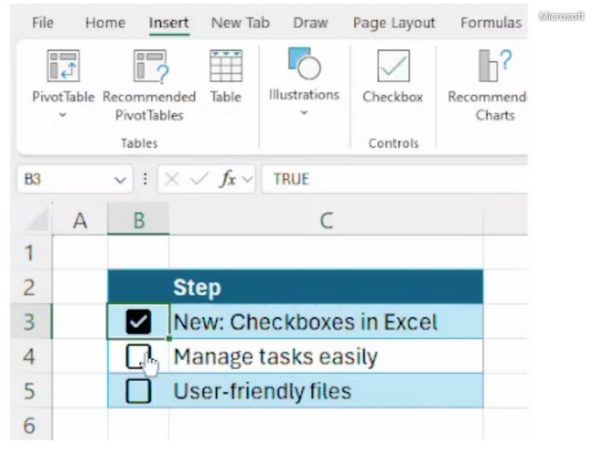Select row 2 header
The height and width of the screenshot is (450, 600).
click(30, 287)
